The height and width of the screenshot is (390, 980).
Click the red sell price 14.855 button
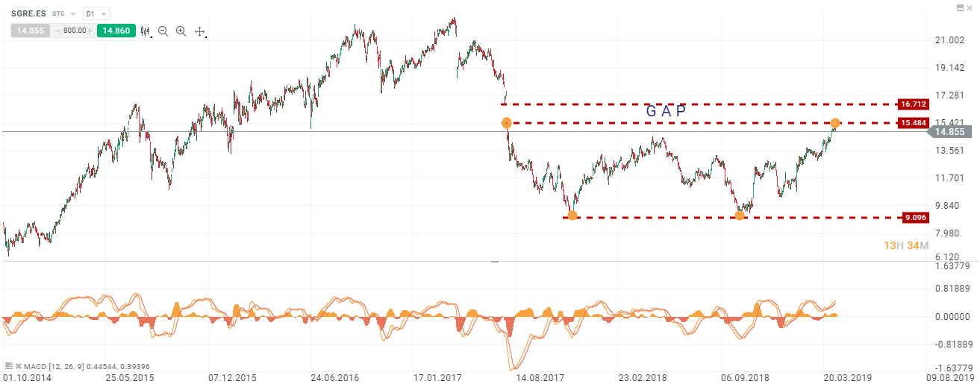[x=28, y=31]
